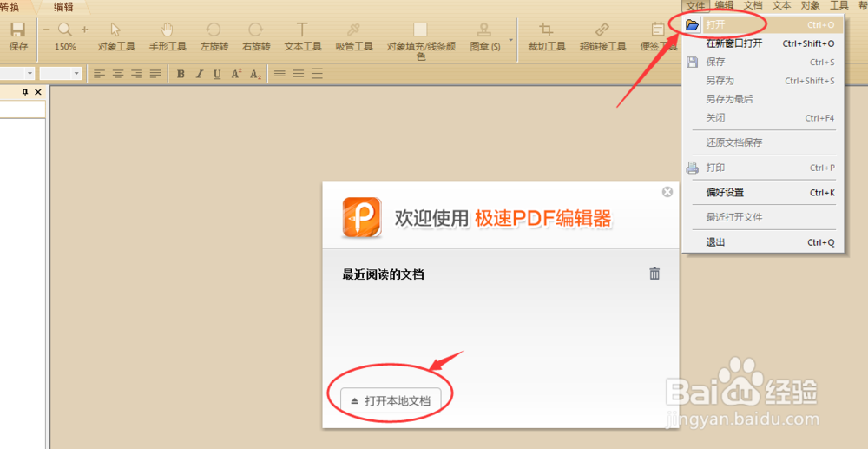Set widest line spacing icon
Viewport: 868px width, 449px height.
click(317, 74)
